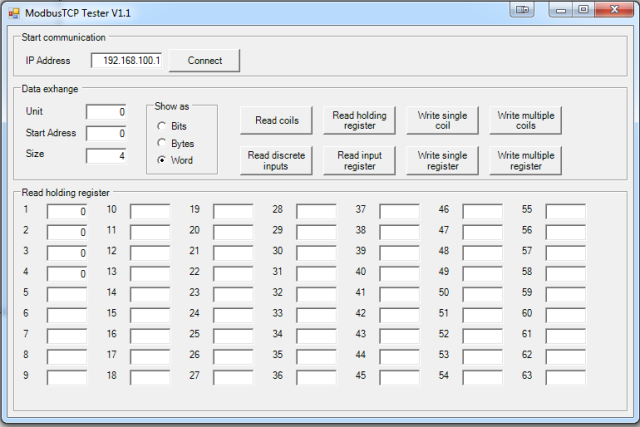Click the Read input register button
This screenshot has width=640, height=427.
point(359,160)
